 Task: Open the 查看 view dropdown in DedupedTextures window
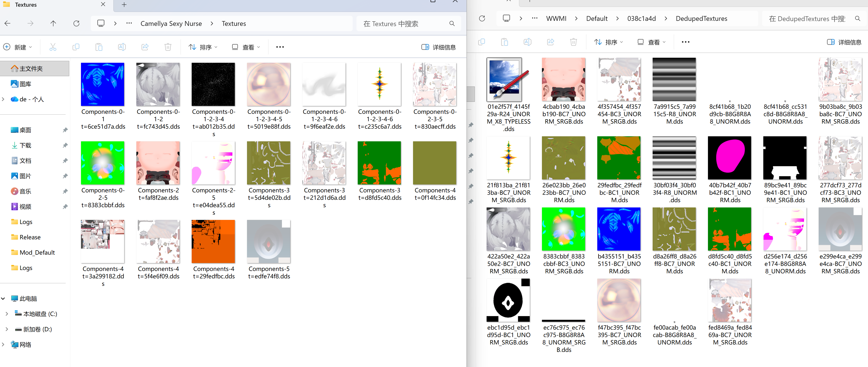(x=651, y=42)
